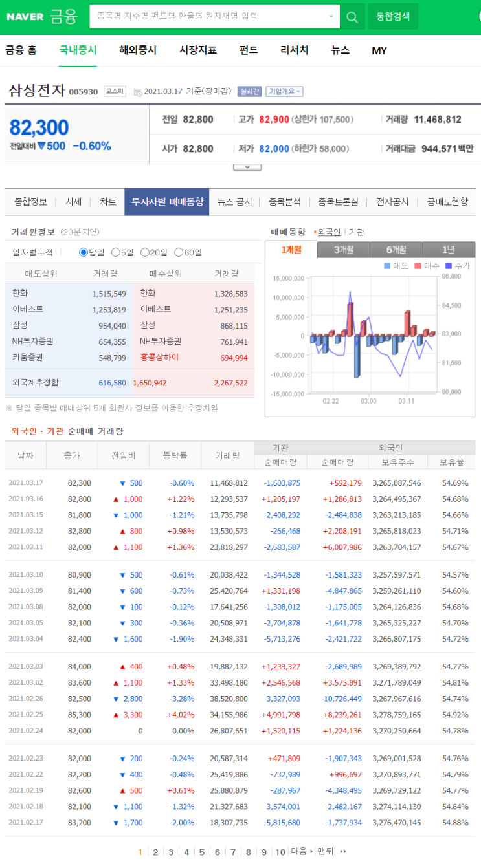Image resolution: width=481 pixels, height=868 pixels.
Task: Switch to 종목토론실 tab
Action: (338, 202)
